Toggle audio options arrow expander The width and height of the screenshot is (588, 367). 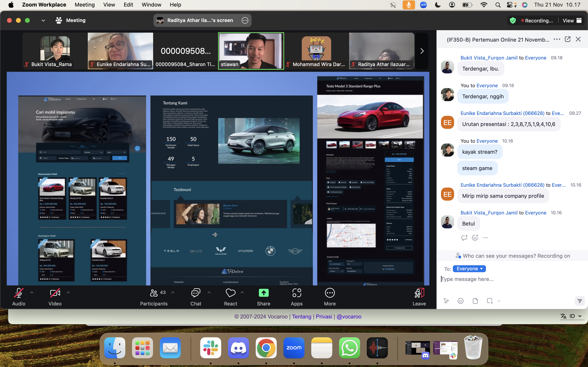[32, 293]
